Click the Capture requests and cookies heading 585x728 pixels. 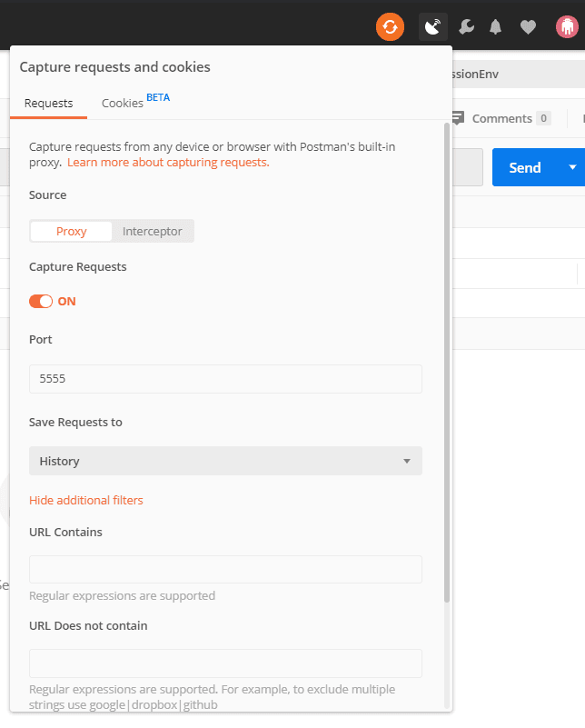(x=114, y=67)
